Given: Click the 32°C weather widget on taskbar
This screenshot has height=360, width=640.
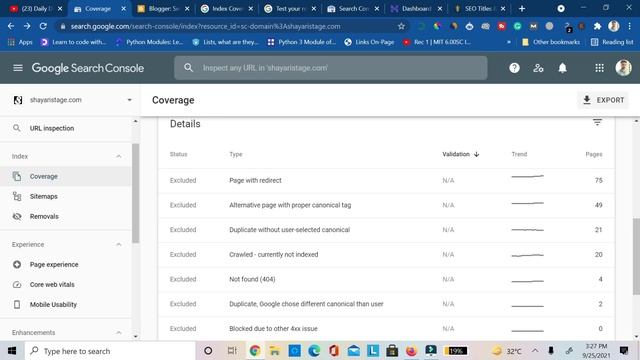Looking at the screenshot, I should click(x=507, y=351).
